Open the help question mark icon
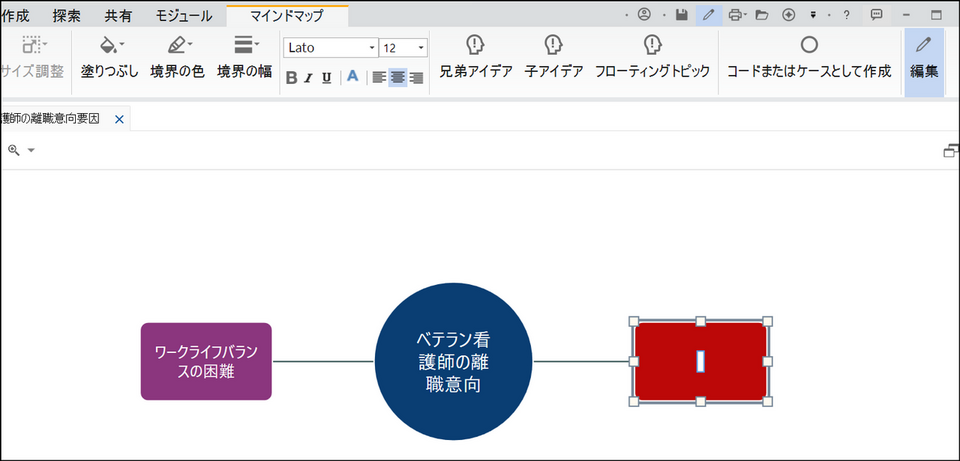960x461 pixels. [846, 15]
